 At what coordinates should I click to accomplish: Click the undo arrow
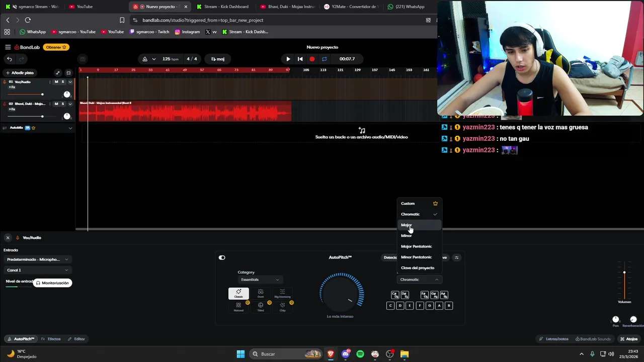click(9, 59)
